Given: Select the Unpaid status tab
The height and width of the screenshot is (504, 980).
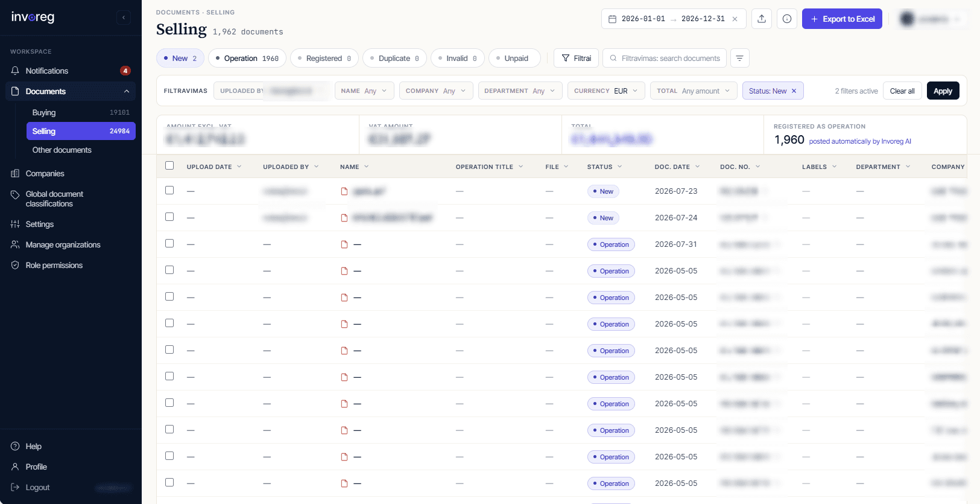Looking at the screenshot, I should 514,58.
